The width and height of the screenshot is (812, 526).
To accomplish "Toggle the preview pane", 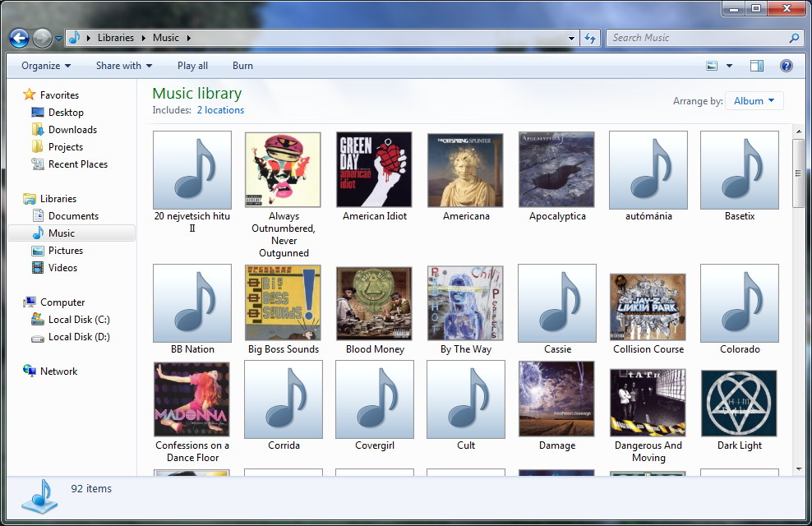I will click(757, 66).
